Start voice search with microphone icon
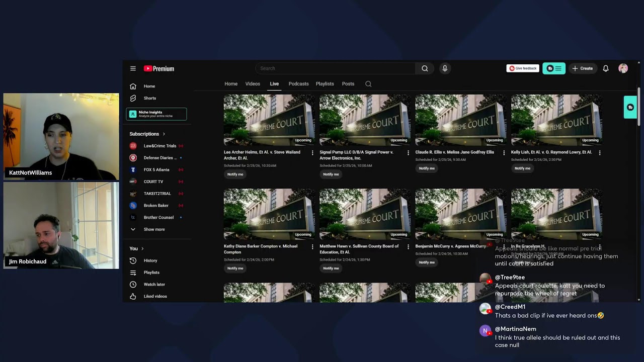644x362 pixels. point(445,68)
